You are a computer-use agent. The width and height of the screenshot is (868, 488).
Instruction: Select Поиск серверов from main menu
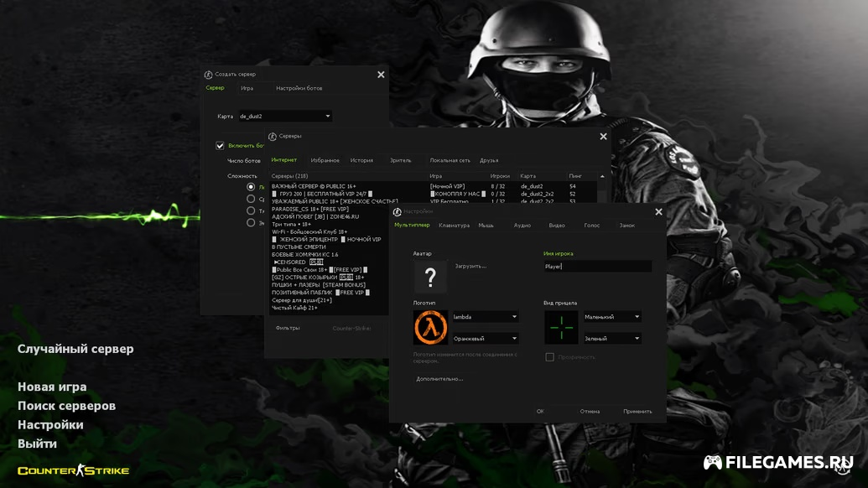pos(66,406)
